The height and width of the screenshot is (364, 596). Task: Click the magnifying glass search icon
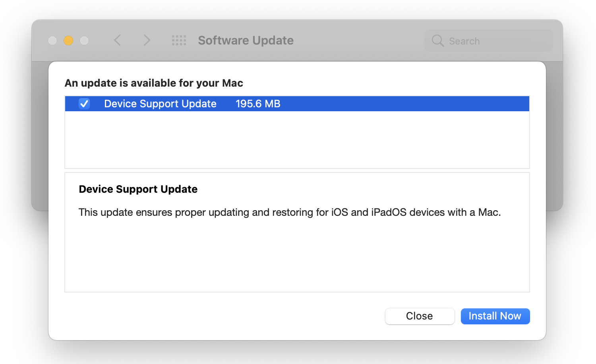point(437,41)
